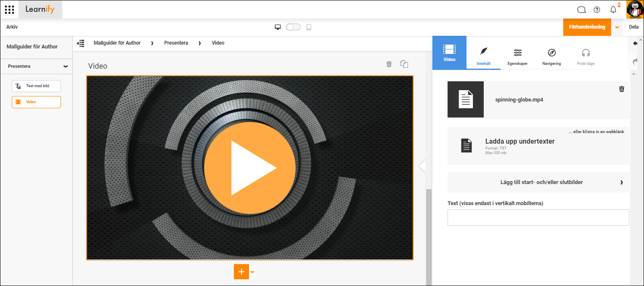The height and width of the screenshot is (286, 644).
Task: Open the apps grid menu
Action: [10, 9]
